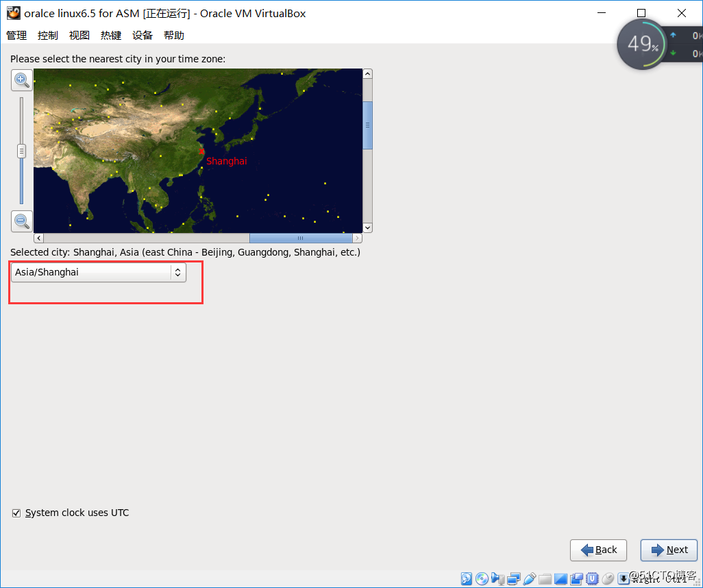Click the USB devices status icon
The height and width of the screenshot is (588, 703).
tap(530, 578)
